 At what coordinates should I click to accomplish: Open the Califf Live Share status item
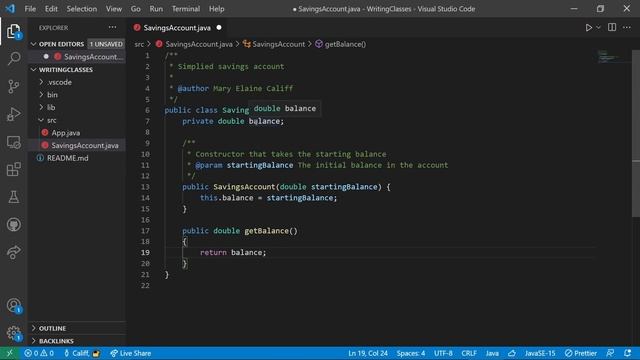[x=82, y=353]
